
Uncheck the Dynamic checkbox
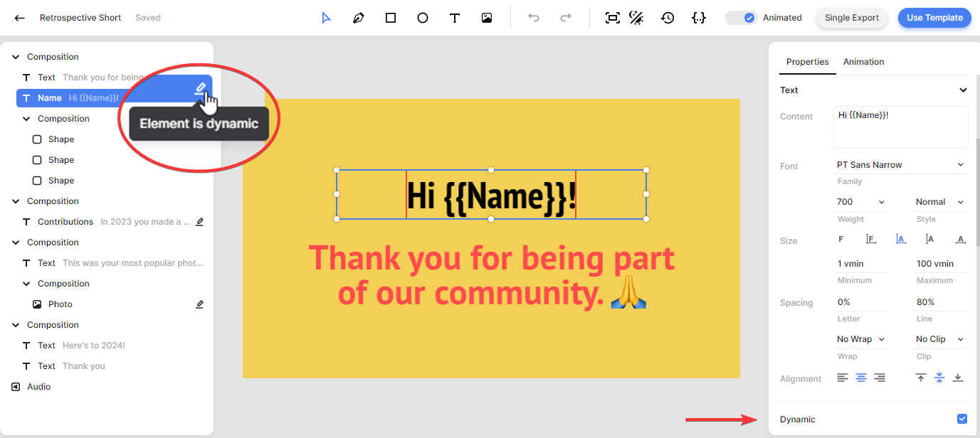[962, 419]
